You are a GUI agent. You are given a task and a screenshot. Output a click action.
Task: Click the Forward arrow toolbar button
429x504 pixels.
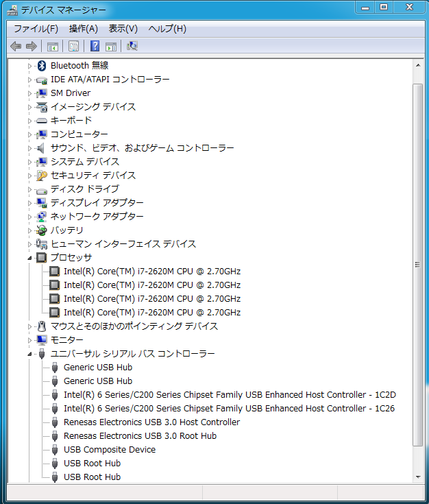tap(31, 47)
